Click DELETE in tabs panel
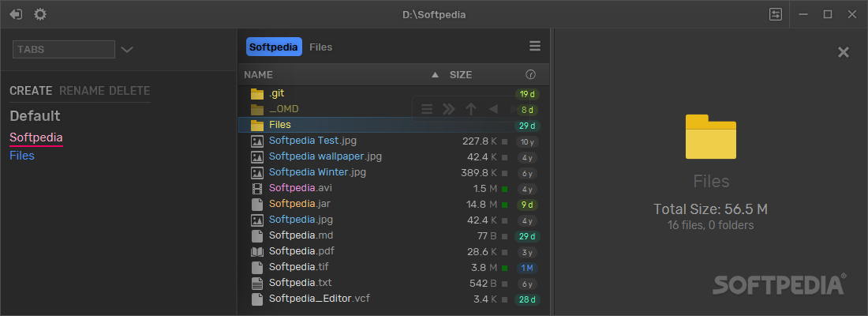The width and height of the screenshot is (868, 316). pos(129,91)
